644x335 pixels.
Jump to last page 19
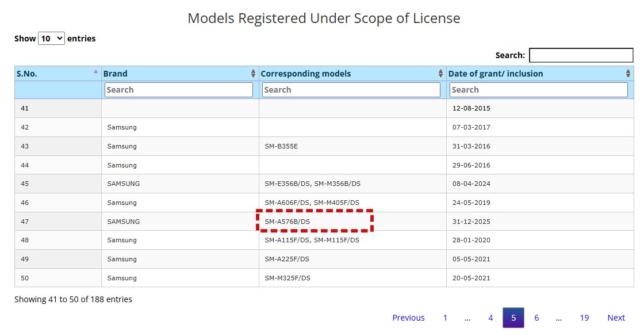pos(584,318)
